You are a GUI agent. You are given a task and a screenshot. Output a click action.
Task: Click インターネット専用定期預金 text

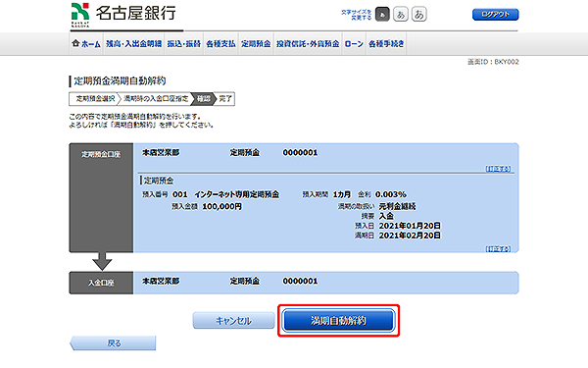236,194
